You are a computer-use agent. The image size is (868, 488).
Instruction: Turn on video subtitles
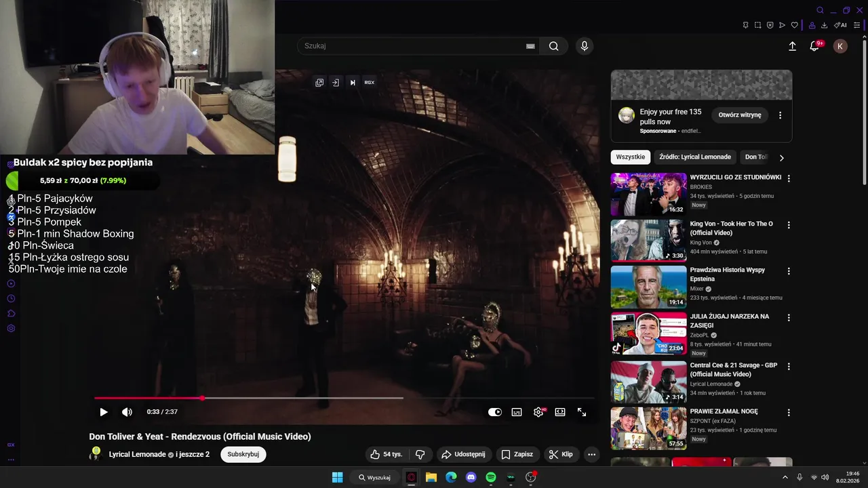517,412
